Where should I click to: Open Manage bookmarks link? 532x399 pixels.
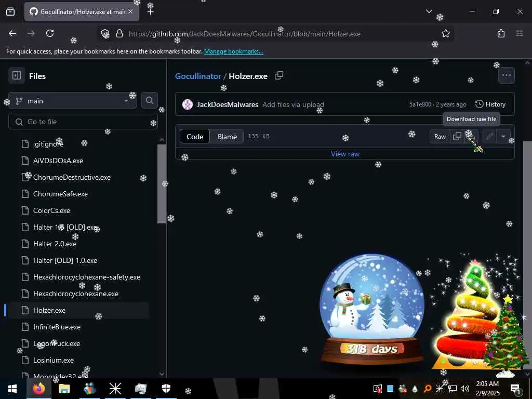[233, 51]
